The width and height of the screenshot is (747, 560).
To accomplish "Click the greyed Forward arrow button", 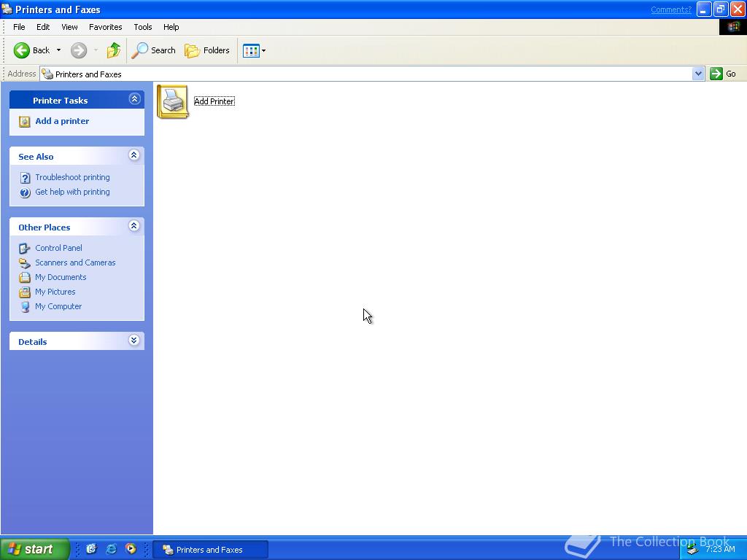I will click(x=79, y=50).
